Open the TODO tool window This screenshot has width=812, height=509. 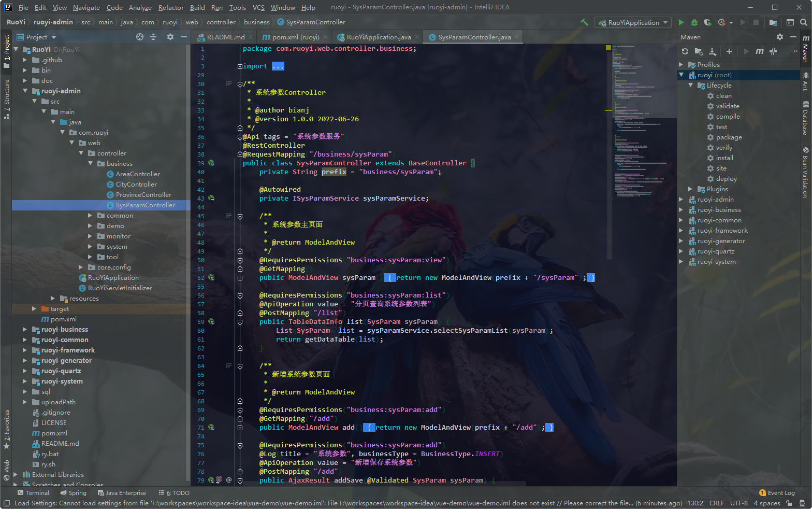coord(174,493)
